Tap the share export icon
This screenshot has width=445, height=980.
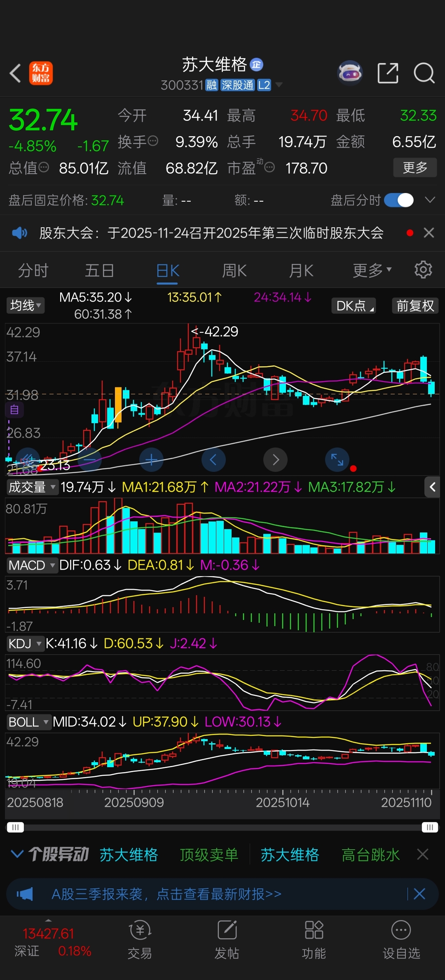[388, 73]
